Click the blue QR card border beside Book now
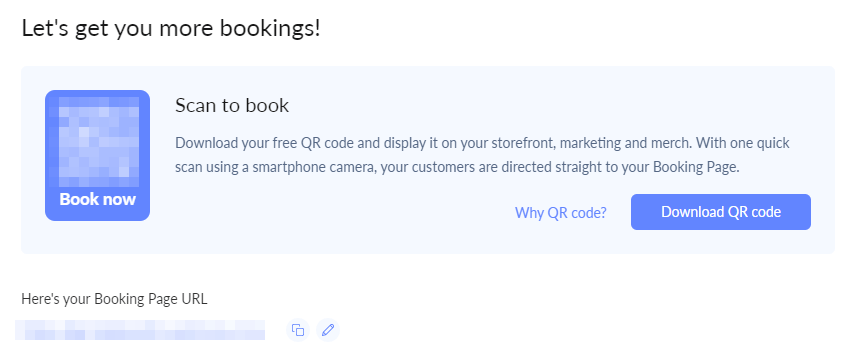The image size is (855, 361). 50,199
